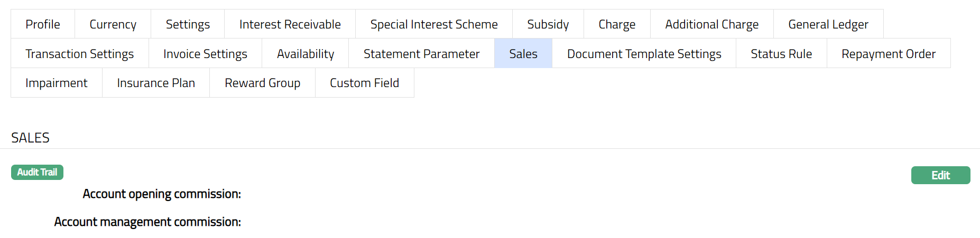
Task: Select the Settings tab
Action: click(x=188, y=24)
